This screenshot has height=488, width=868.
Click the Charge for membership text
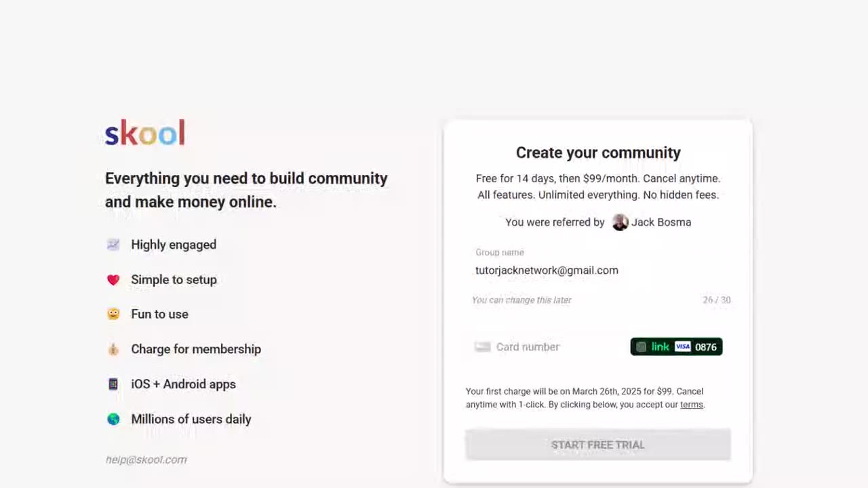click(196, 349)
